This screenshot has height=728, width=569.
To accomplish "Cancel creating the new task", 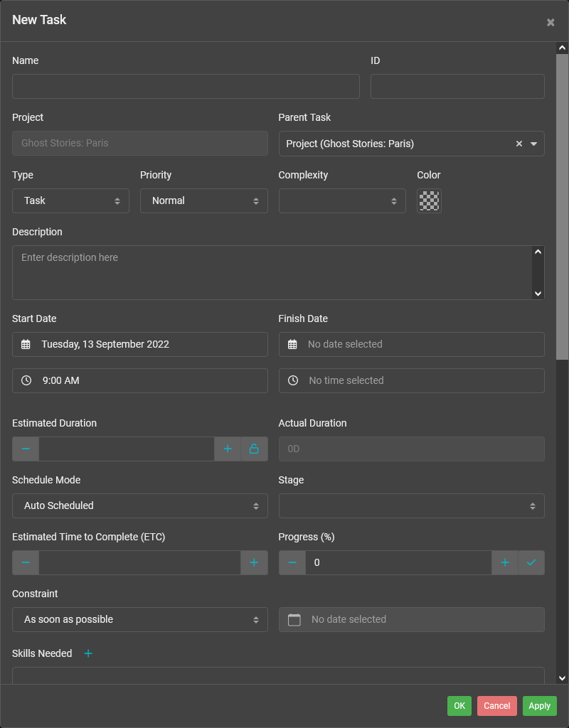I will click(496, 706).
